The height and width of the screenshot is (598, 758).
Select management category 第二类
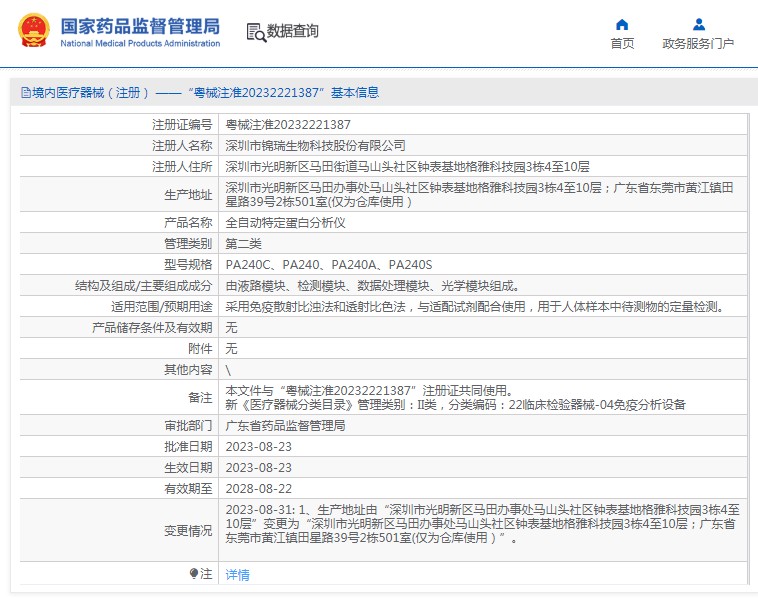click(x=243, y=244)
